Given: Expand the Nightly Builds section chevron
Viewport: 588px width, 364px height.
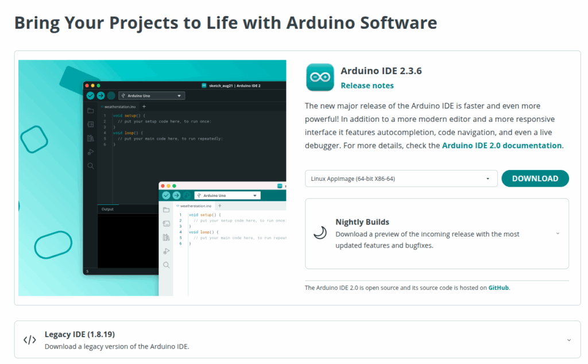Looking at the screenshot, I should (558, 234).
